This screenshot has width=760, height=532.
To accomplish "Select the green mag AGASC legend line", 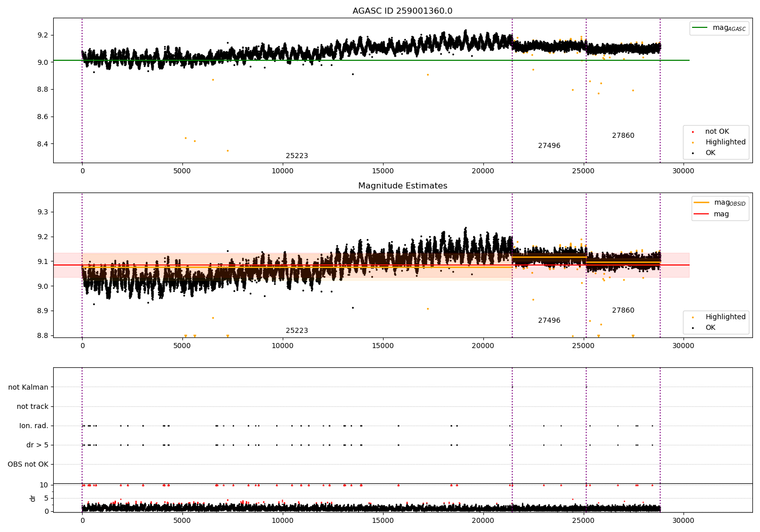I will [x=700, y=28].
